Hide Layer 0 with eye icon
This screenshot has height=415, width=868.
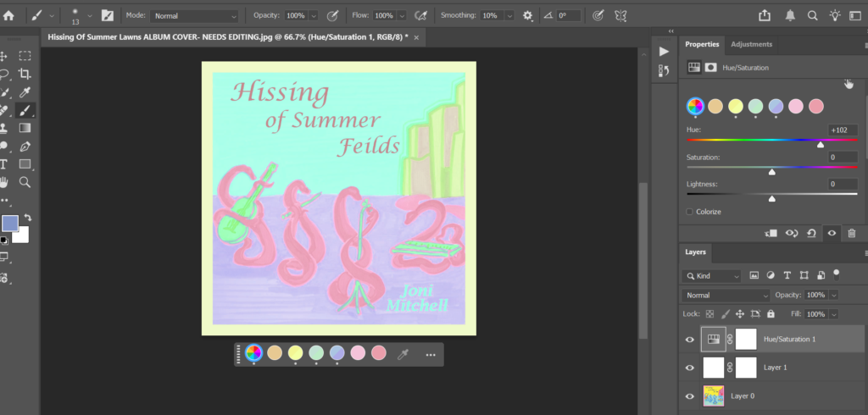[690, 396]
